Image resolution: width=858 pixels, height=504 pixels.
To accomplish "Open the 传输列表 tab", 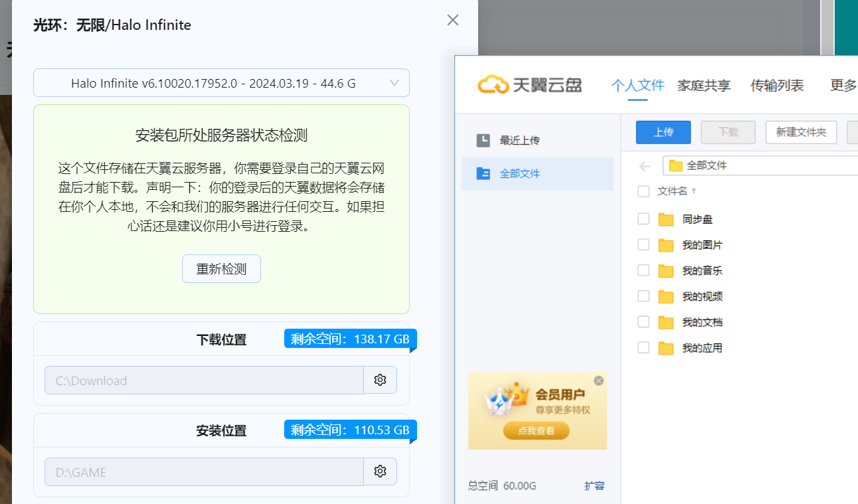I will (777, 85).
